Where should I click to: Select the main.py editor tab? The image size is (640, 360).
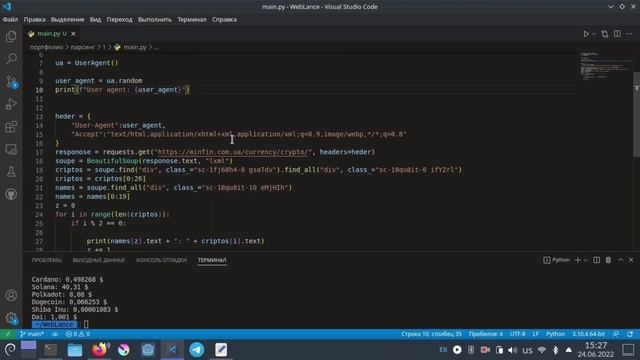coord(52,34)
